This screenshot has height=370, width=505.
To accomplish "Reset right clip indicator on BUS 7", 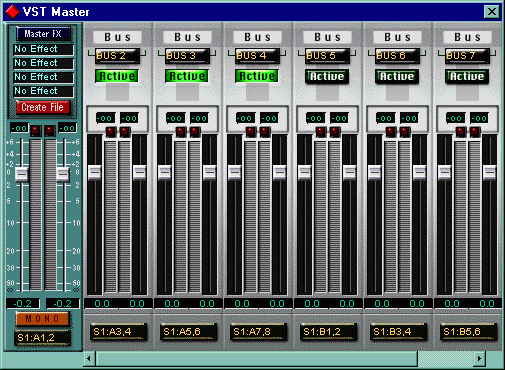I will [x=475, y=132].
